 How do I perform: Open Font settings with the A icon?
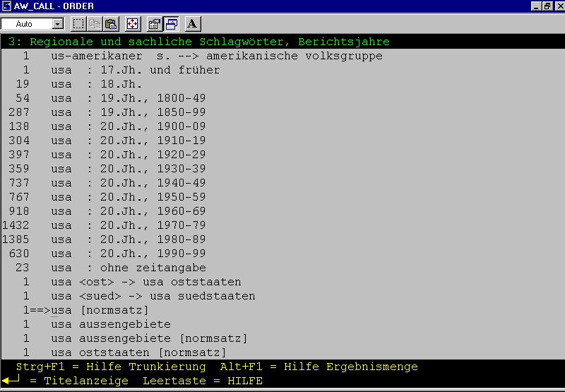point(192,24)
